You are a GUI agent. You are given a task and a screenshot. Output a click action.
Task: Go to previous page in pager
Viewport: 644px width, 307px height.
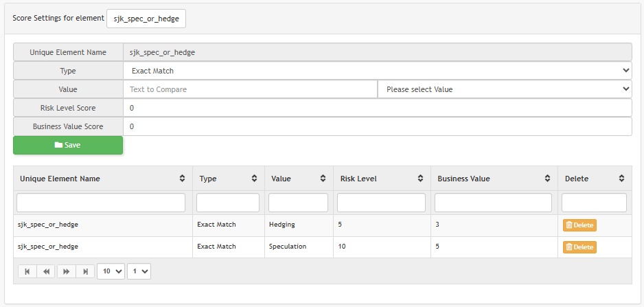coord(47,271)
